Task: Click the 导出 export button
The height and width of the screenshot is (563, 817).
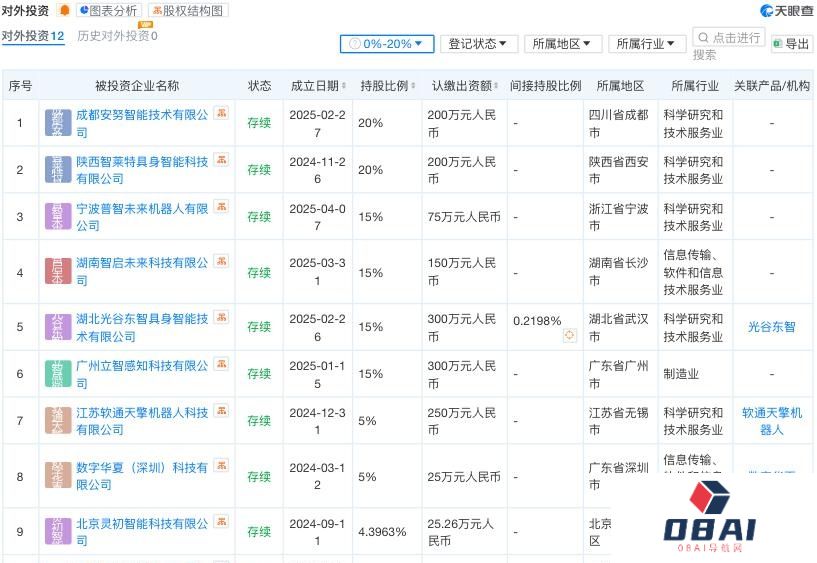Action: coord(792,44)
